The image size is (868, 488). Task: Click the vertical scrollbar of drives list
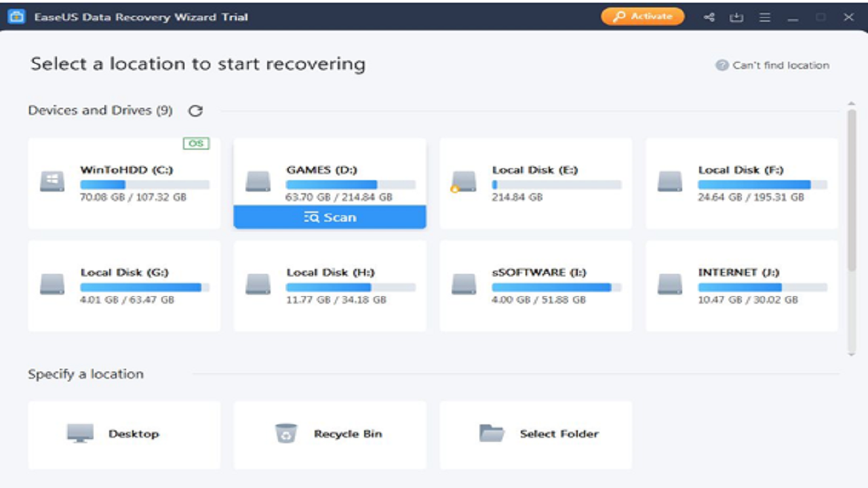pyautogui.click(x=852, y=190)
